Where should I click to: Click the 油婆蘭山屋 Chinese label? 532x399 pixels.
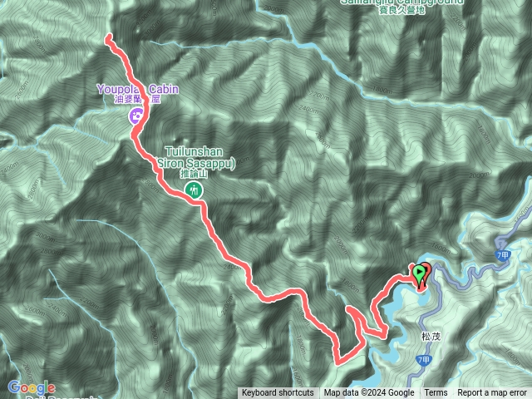[137, 100]
